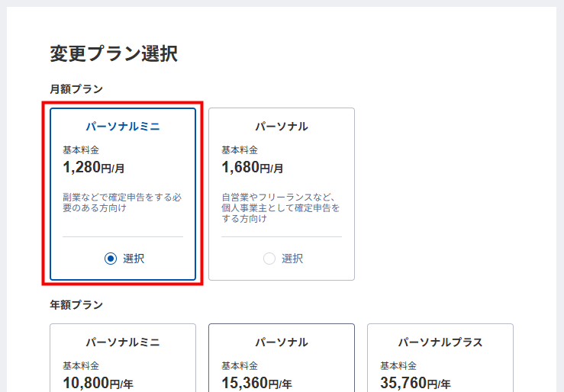Choose the monthly パーソナルミニ card title
The image size is (564, 392).
[123, 127]
